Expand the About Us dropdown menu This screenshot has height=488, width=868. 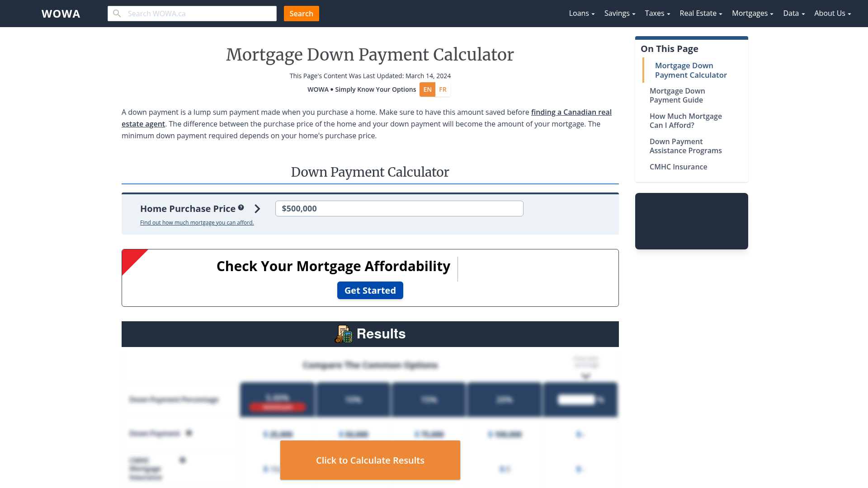click(832, 13)
